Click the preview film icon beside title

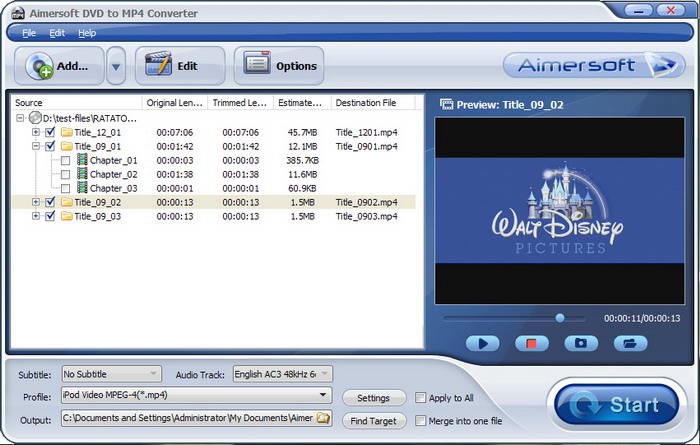pyautogui.click(x=446, y=104)
